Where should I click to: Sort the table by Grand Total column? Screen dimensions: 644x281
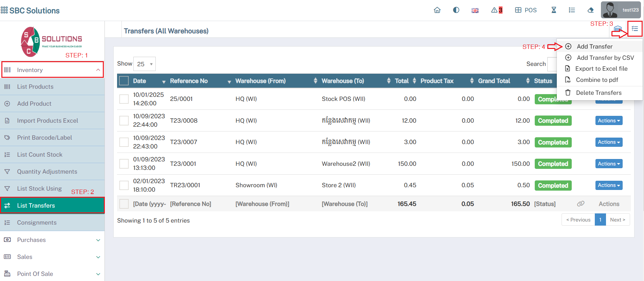pos(494,81)
